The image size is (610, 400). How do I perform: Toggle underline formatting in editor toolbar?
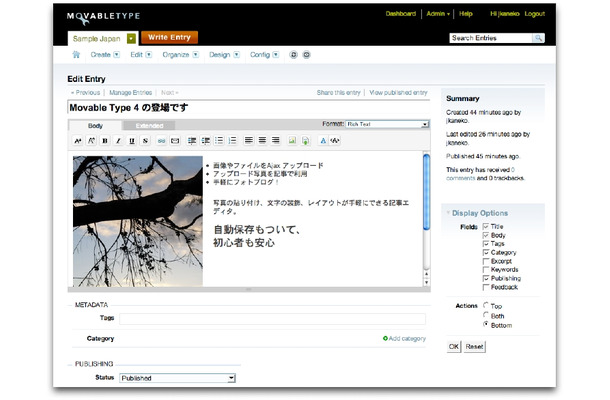coord(132,140)
